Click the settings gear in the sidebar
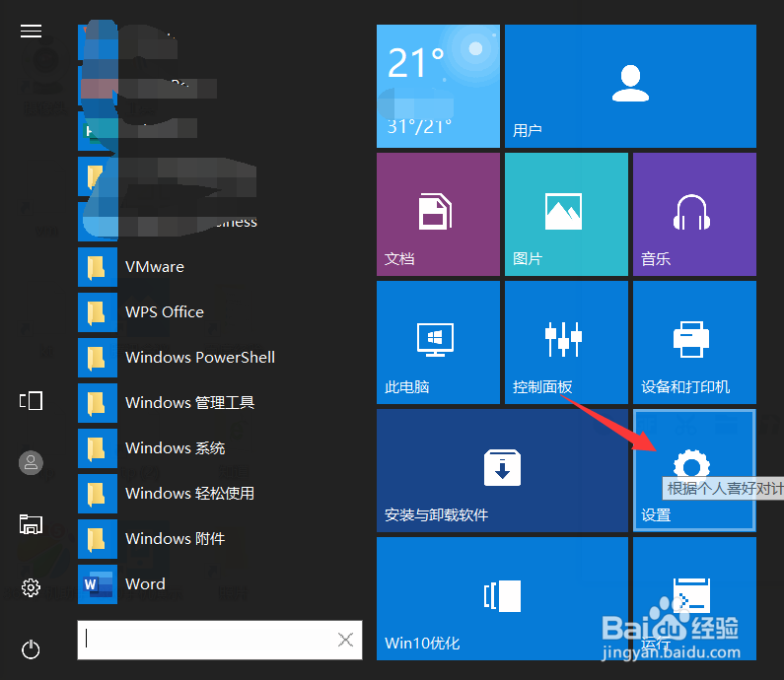784x680 pixels. point(31,587)
